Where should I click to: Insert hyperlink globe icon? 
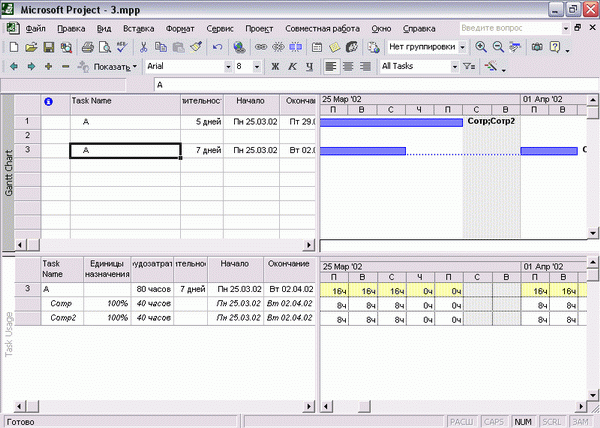pyautogui.click(x=239, y=47)
